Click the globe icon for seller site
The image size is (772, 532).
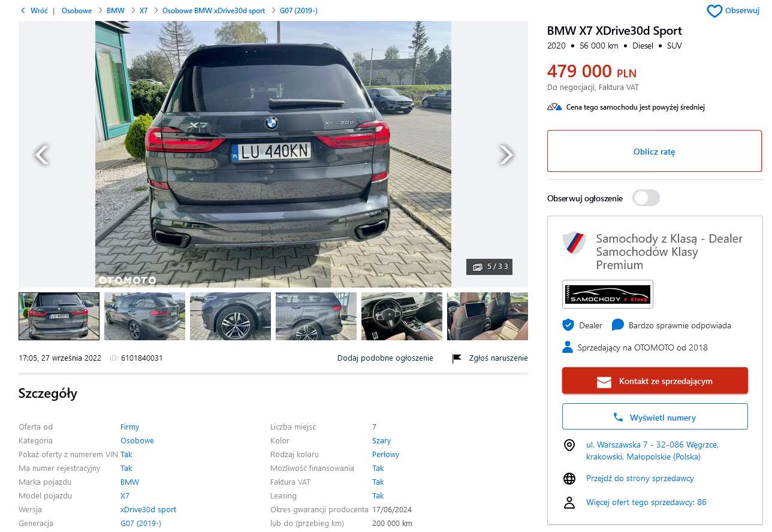[569, 479]
